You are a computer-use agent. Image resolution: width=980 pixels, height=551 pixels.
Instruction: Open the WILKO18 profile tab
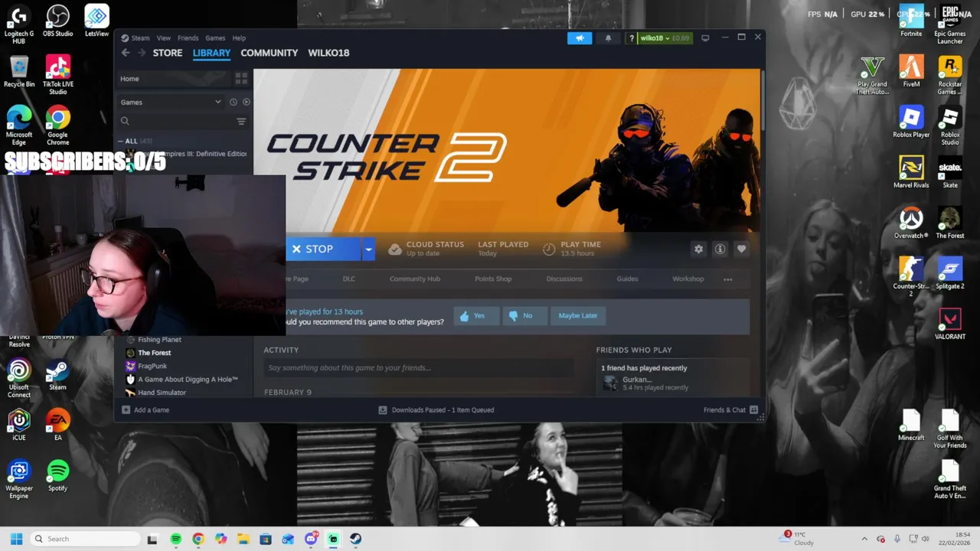[328, 53]
